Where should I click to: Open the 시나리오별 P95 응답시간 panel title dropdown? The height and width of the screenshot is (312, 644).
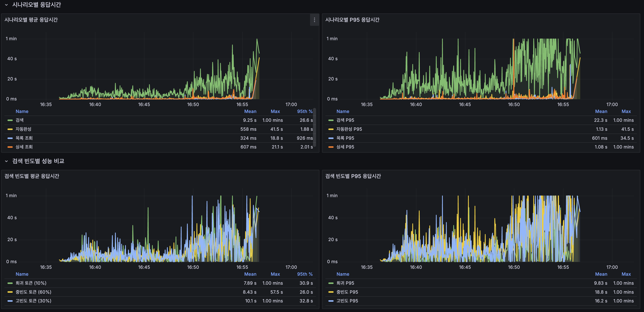352,20
